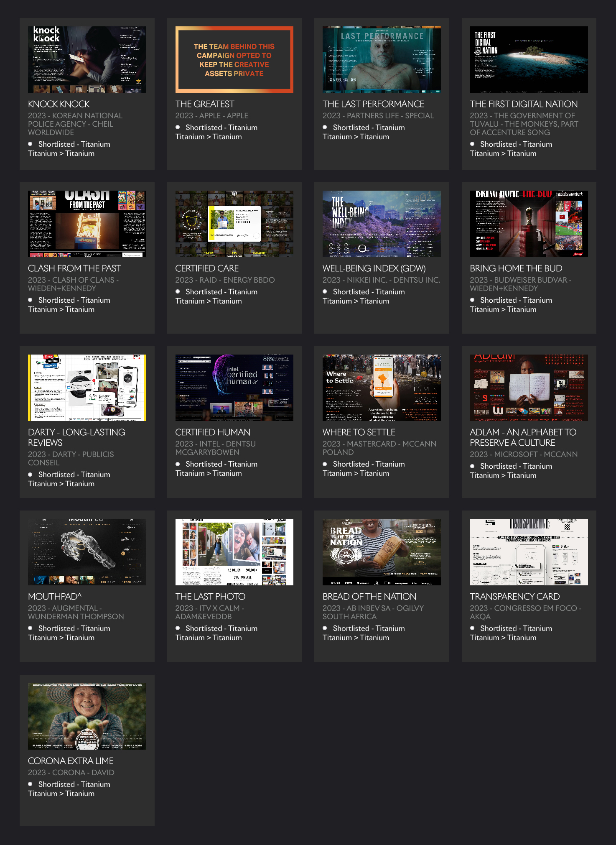The image size is (616, 845).
Task: Click Titanium > Titanium under Corona Extra Lime
Action: (x=61, y=794)
